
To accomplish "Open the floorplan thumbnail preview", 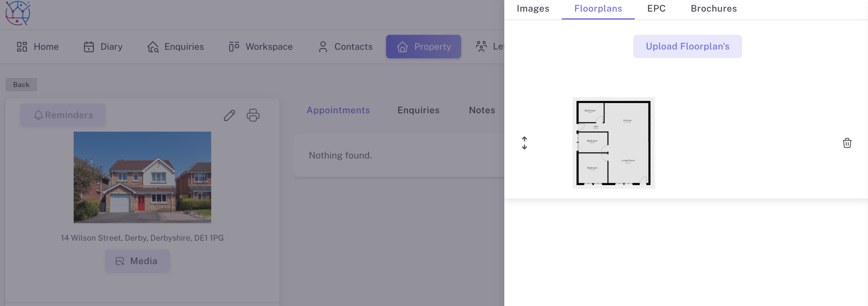I will tap(613, 143).
